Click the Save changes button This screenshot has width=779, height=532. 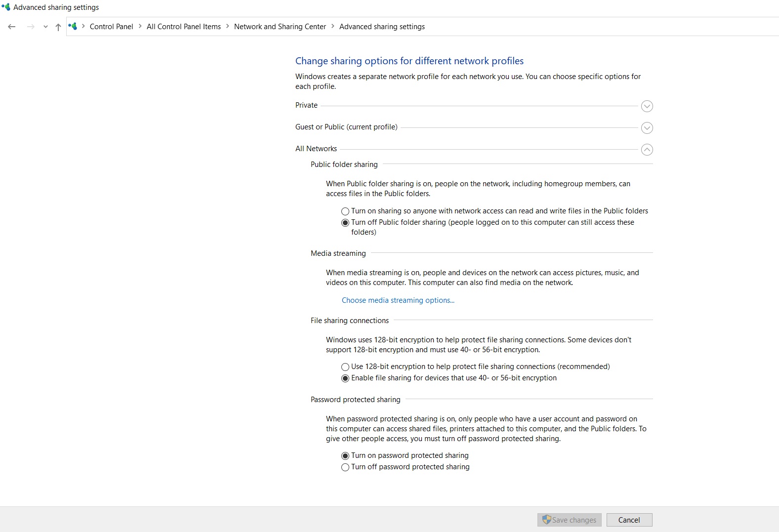click(569, 520)
